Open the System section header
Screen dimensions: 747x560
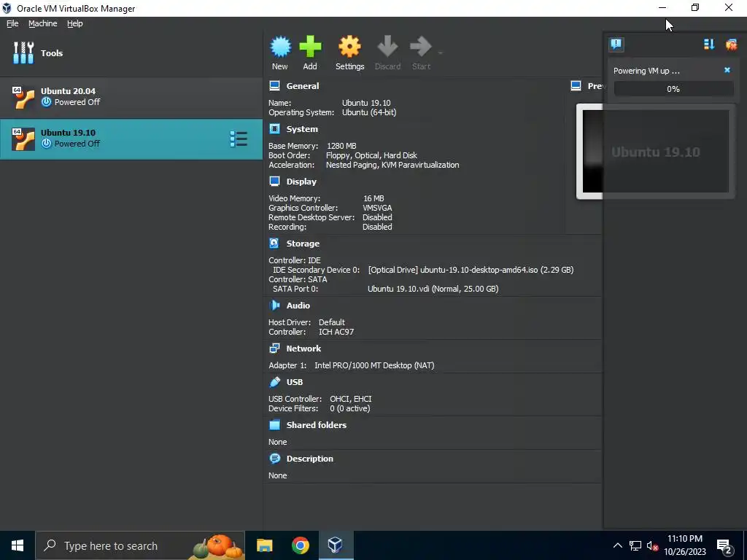tap(302, 129)
